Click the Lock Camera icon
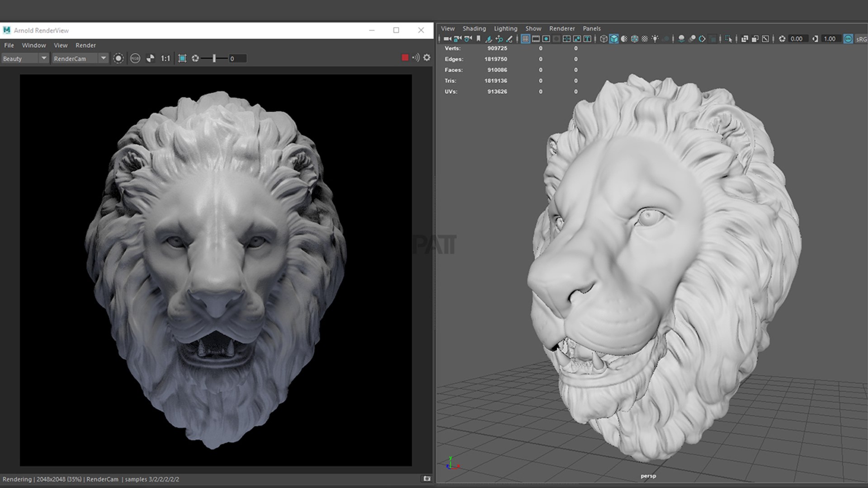Screen dimensions: 868x488 point(458,39)
